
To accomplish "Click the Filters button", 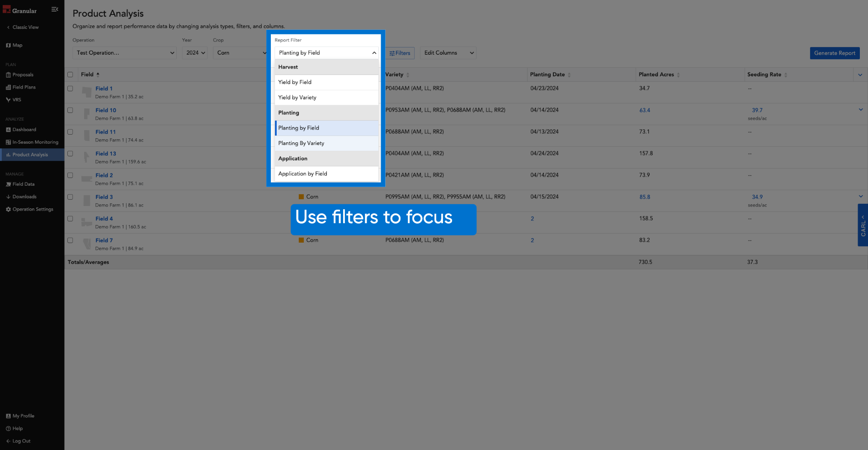I will [400, 53].
